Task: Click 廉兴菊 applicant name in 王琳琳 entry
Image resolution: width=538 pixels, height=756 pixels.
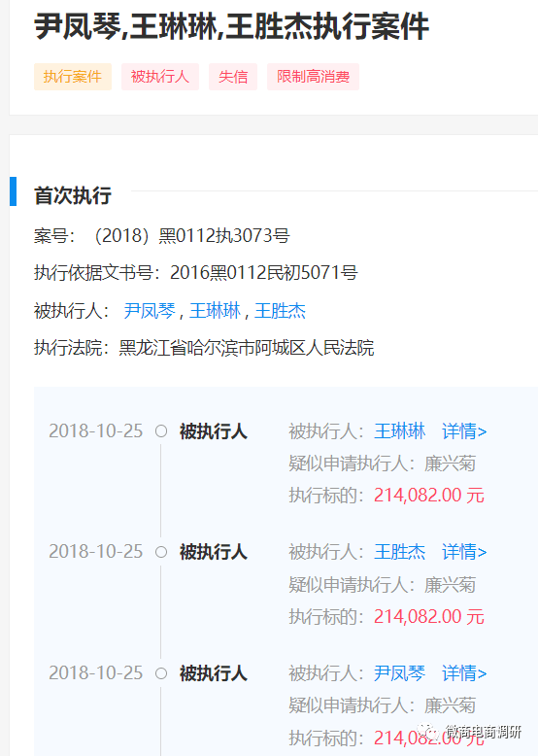Action: [x=450, y=464]
